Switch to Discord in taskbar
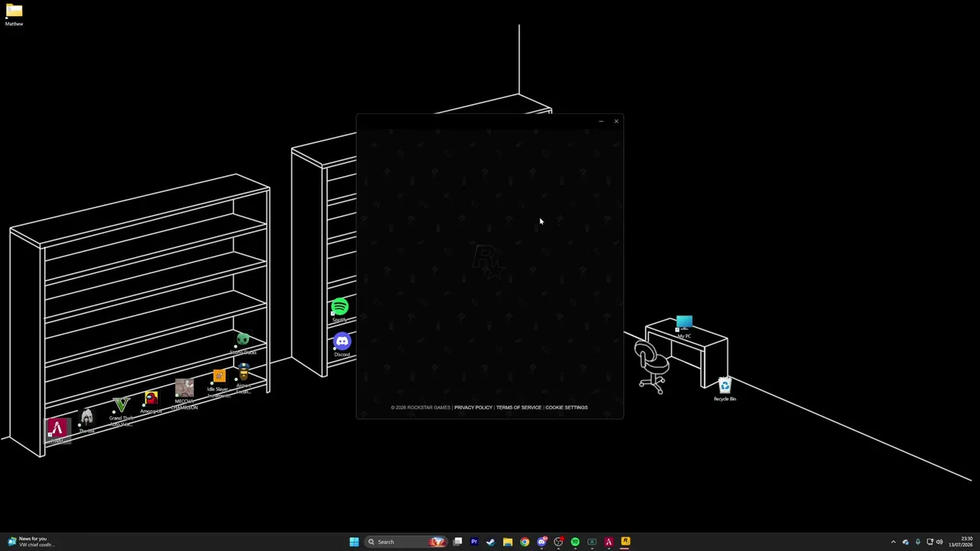The height and width of the screenshot is (551, 980). (541, 542)
